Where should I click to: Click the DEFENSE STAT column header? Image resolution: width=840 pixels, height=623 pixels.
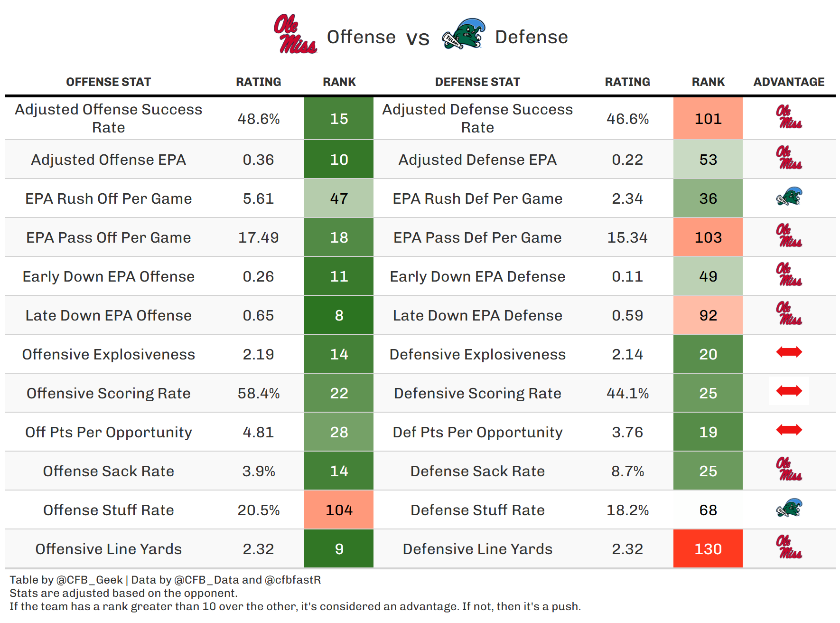click(477, 82)
